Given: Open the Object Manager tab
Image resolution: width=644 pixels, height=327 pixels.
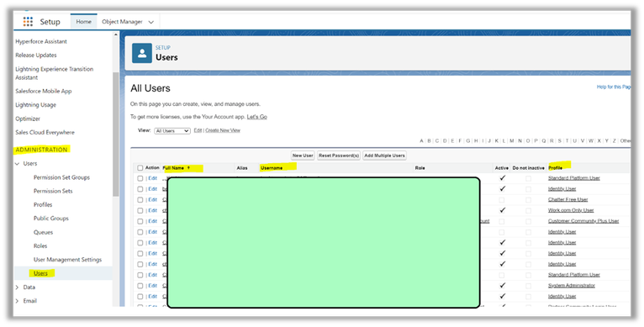Looking at the screenshot, I should point(122,22).
